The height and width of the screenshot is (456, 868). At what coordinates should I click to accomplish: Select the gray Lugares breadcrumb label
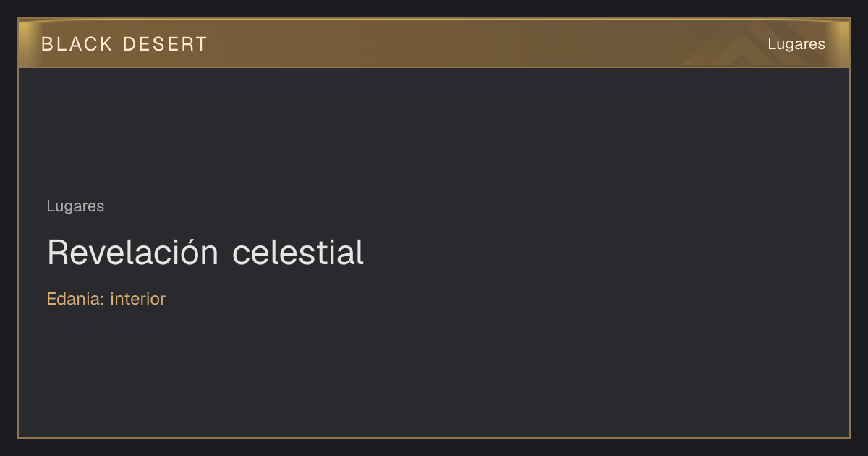pos(75,206)
